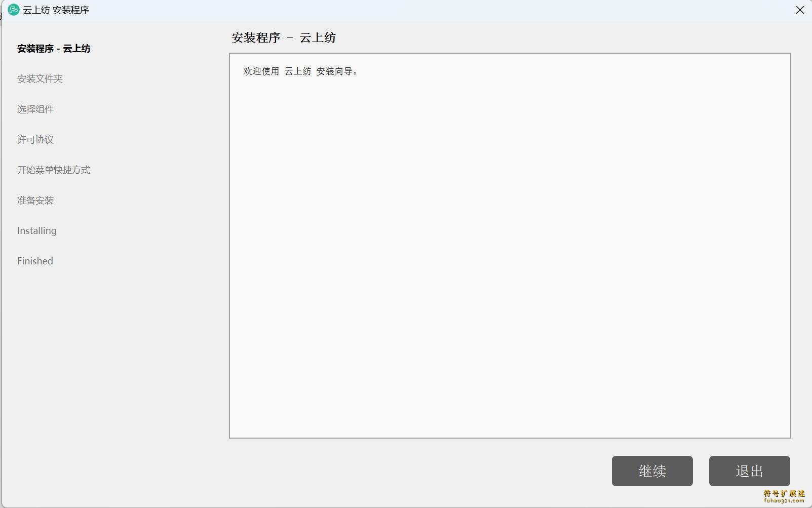This screenshot has height=508, width=812.
Task: Close the 云上纺 安装程序 window
Action: coord(800,10)
